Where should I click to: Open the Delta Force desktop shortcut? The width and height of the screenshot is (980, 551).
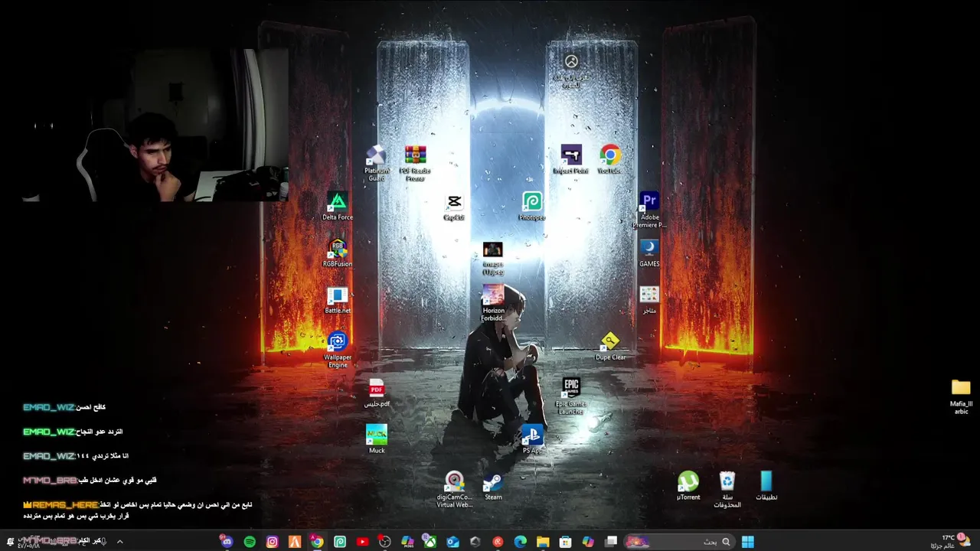click(338, 207)
